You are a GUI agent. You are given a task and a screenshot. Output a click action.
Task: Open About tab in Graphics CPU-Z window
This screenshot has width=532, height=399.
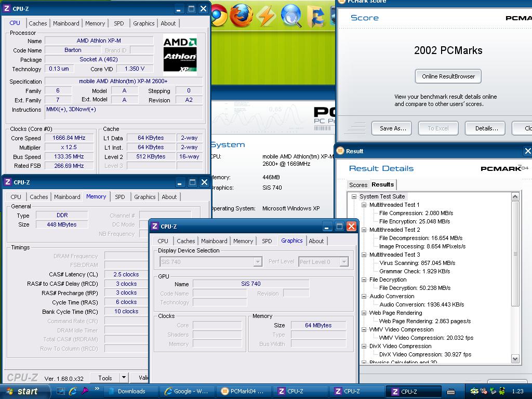(316, 241)
